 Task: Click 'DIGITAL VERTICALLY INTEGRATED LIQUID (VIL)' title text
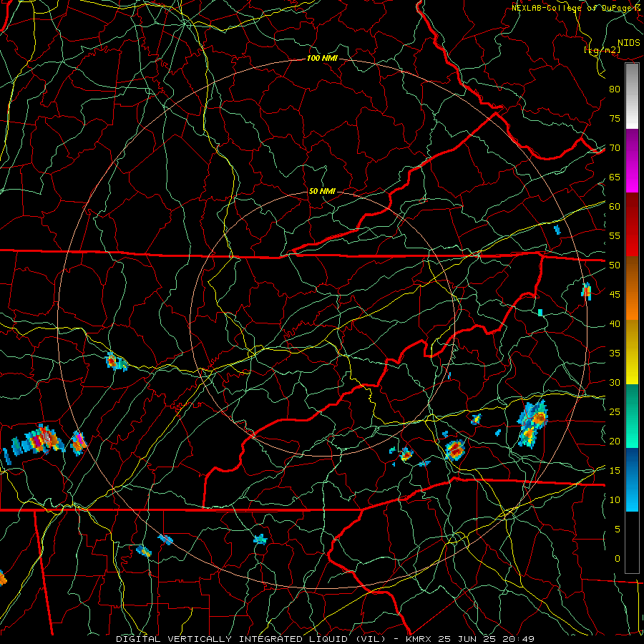251,639
